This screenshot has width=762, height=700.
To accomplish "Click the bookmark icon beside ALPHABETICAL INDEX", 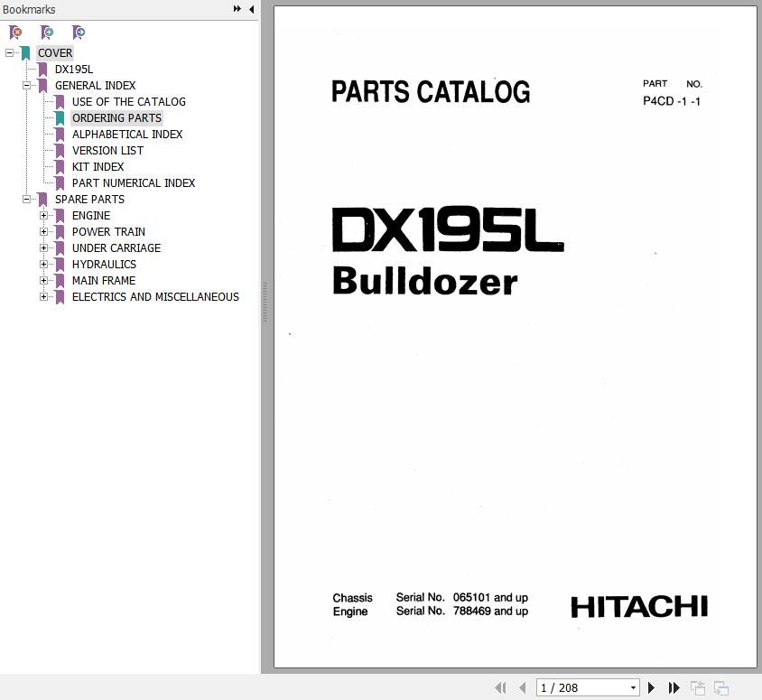I will [x=60, y=135].
